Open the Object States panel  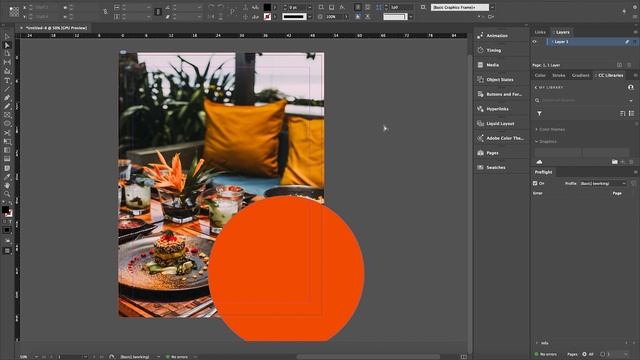tap(501, 80)
